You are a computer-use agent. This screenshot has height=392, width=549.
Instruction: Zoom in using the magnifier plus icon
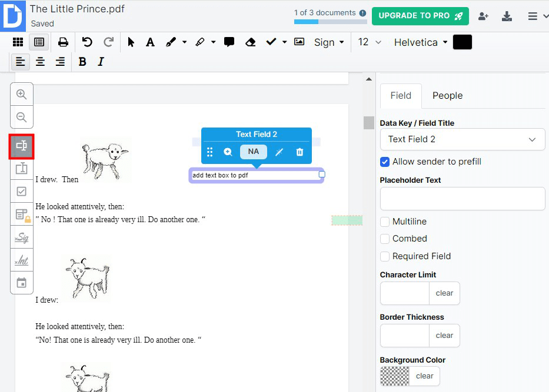[22, 94]
